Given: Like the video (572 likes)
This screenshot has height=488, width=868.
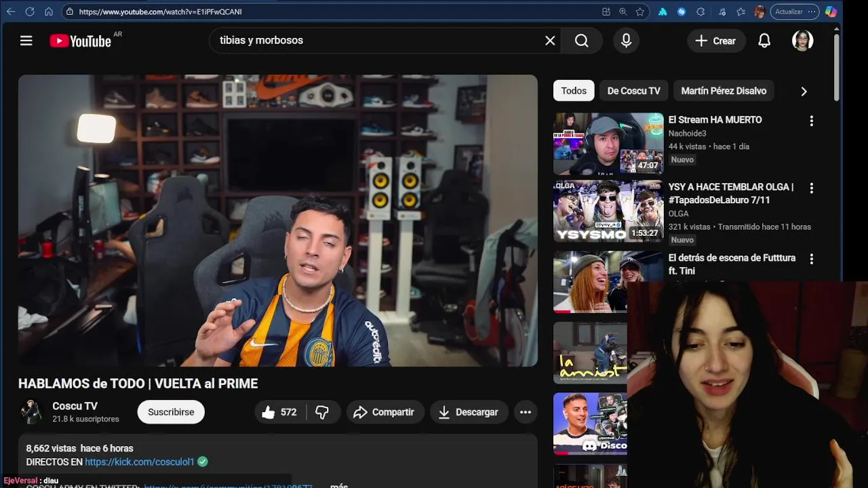Looking at the screenshot, I should (279, 412).
